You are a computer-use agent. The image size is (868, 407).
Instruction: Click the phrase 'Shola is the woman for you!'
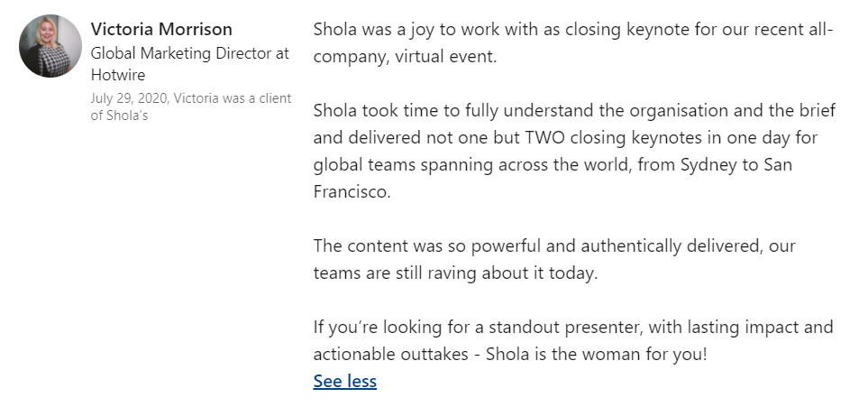(x=597, y=355)
